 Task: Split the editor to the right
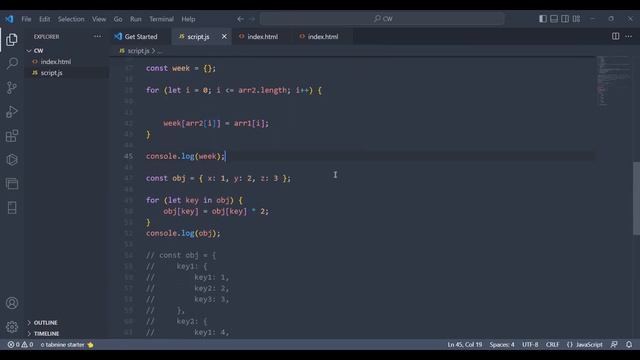click(615, 36)
